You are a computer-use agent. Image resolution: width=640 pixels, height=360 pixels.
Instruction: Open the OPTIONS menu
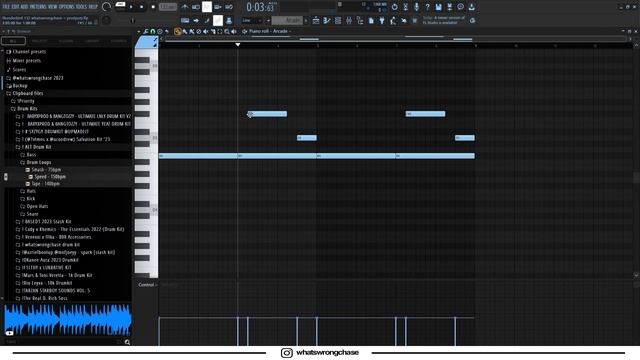[x=67, y=7]
